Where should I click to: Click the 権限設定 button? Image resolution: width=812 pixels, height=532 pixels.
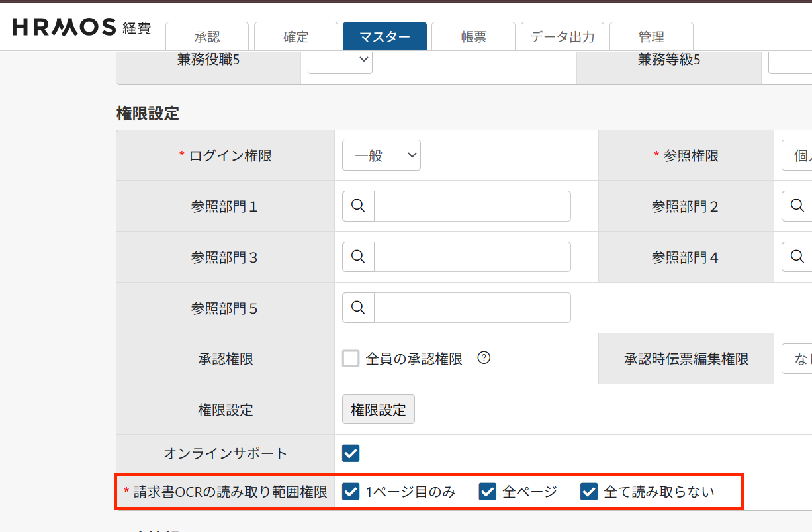(x=379, y=410)
